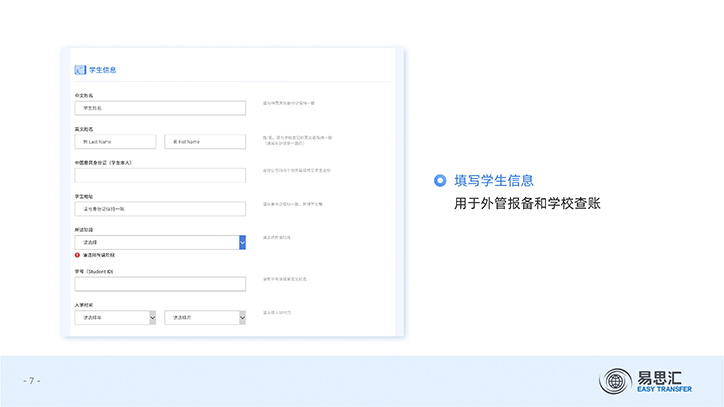Click the 填写学生信息 title text
The height and width of the screenshot is (407, 724).
(x=494, y=181)
